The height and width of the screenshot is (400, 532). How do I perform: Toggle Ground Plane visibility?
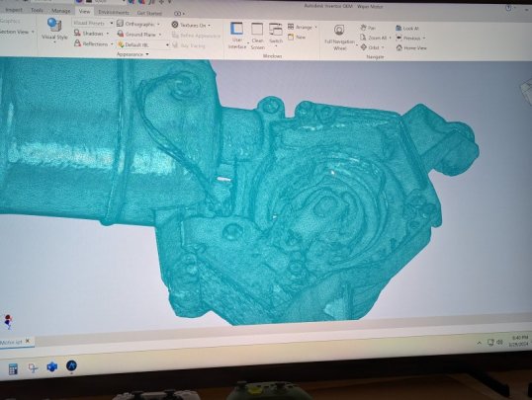(x=139, y=35)
